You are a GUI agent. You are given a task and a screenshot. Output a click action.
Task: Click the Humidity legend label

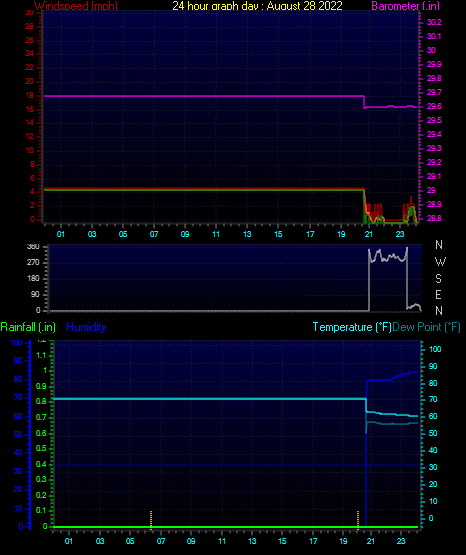click(86, 327)
